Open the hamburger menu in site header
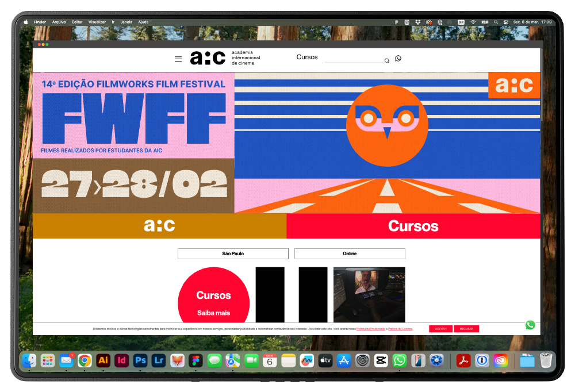Screen dimensions: 575x392 (178, 59)
